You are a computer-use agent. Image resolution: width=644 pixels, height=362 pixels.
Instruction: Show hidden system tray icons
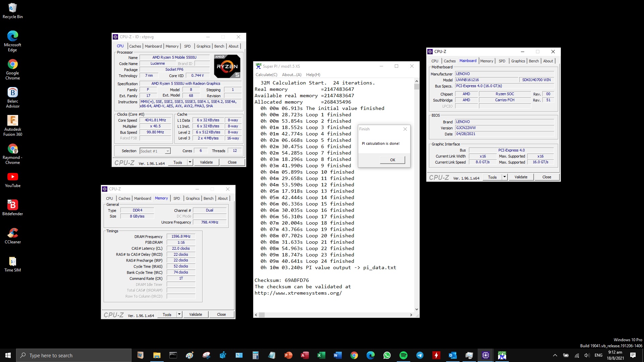[x=555, y=355]
